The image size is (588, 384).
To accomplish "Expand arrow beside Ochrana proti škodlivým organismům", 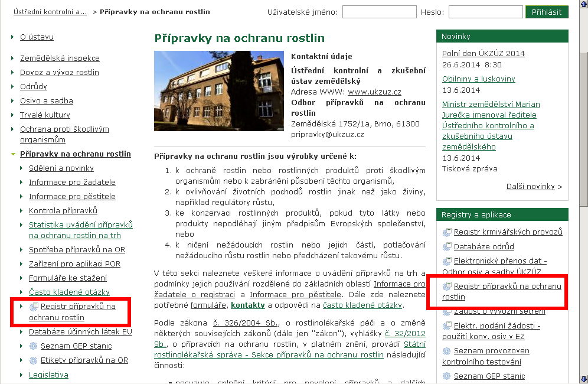I will (x=12, y=129).
